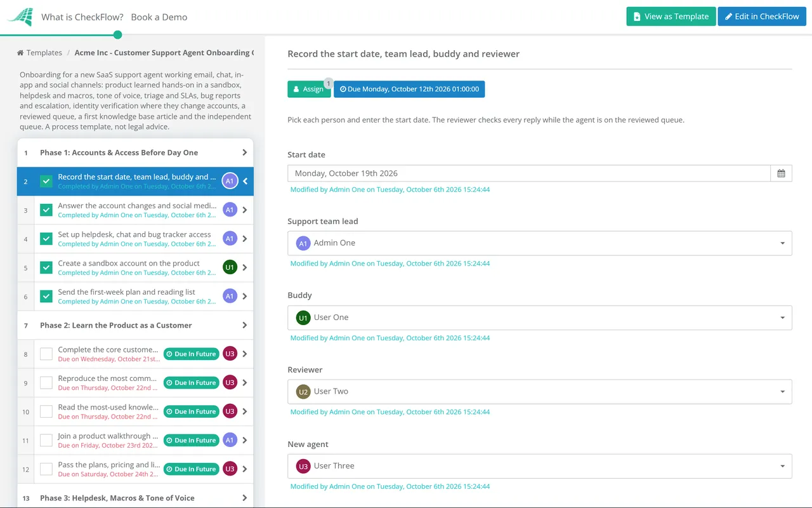The image size is (812, 508).
Task: Uncheck the Record the start date task checkbox
Action: tap(46, 182)
